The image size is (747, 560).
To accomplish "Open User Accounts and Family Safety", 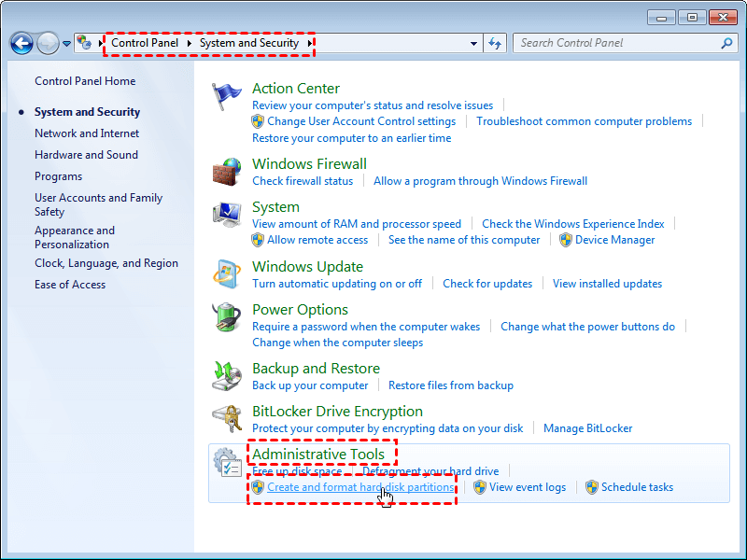I will (98, 204).
